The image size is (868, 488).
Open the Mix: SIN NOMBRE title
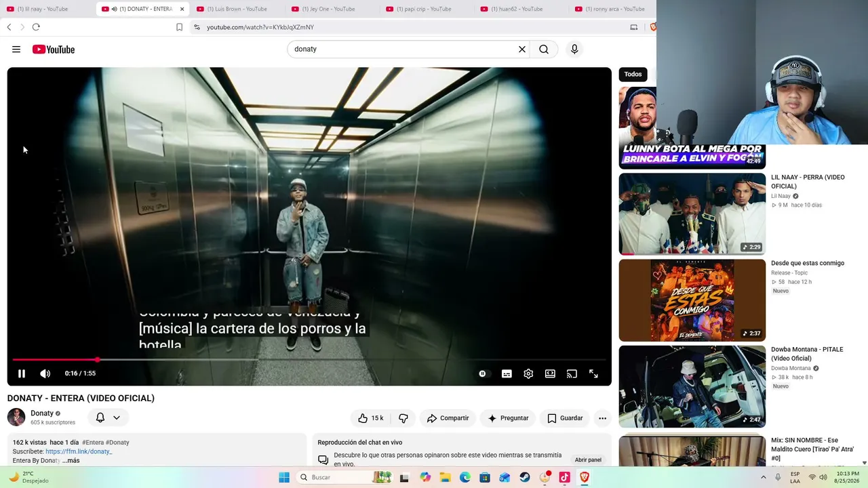coord(812,449)
